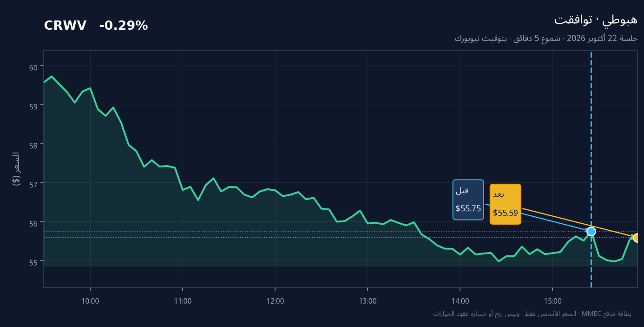
Task: Click the 59 price axis label
Action: pos(33,107)
